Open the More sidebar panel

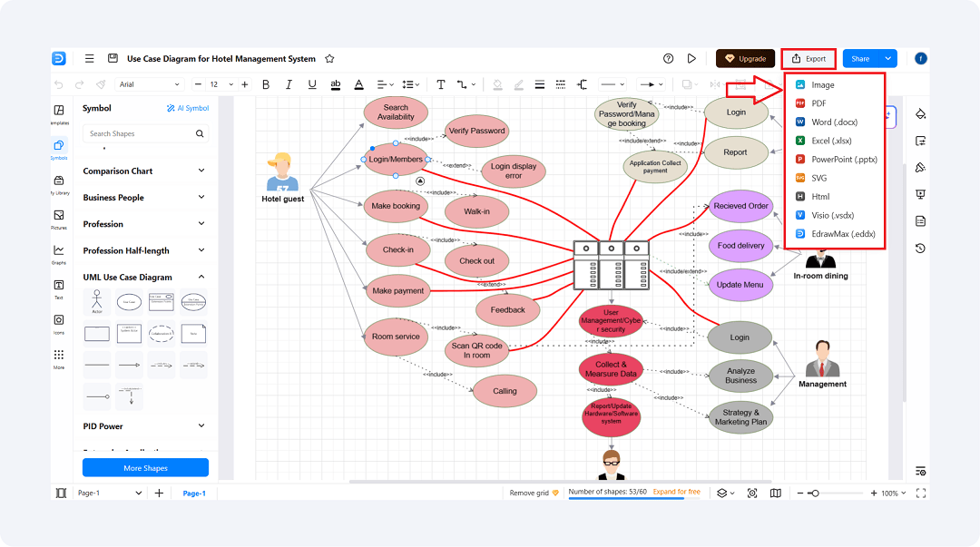[x=59, y=359]
